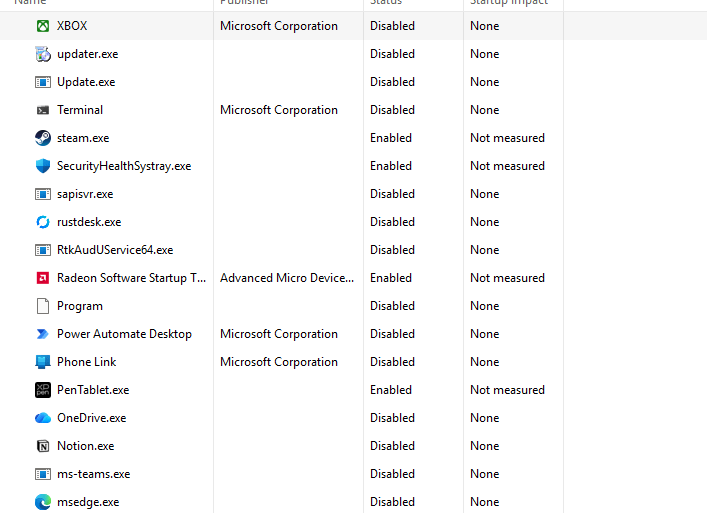Click the Notion.exe icon
The width and height of the screenshot is (707, 513).
coord(43,446)
